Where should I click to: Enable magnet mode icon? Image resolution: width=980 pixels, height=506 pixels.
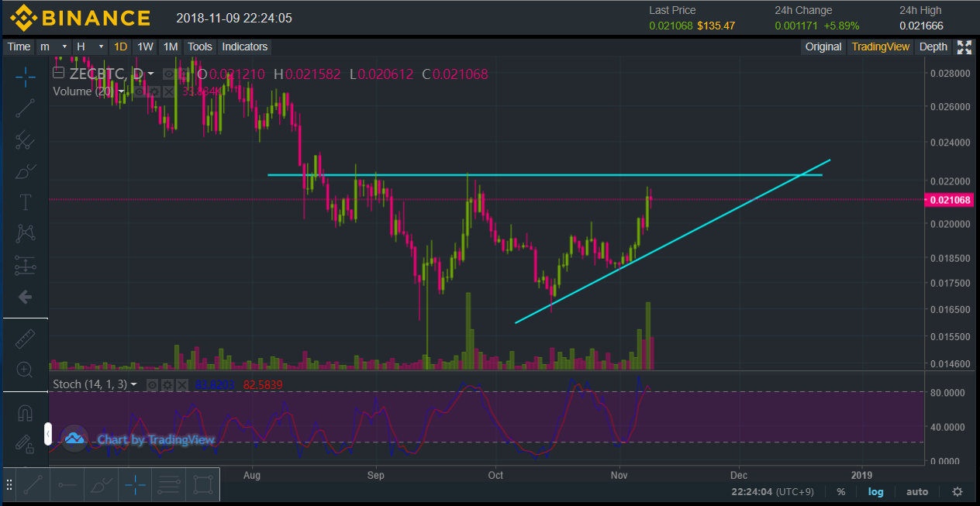pos(26,412)
